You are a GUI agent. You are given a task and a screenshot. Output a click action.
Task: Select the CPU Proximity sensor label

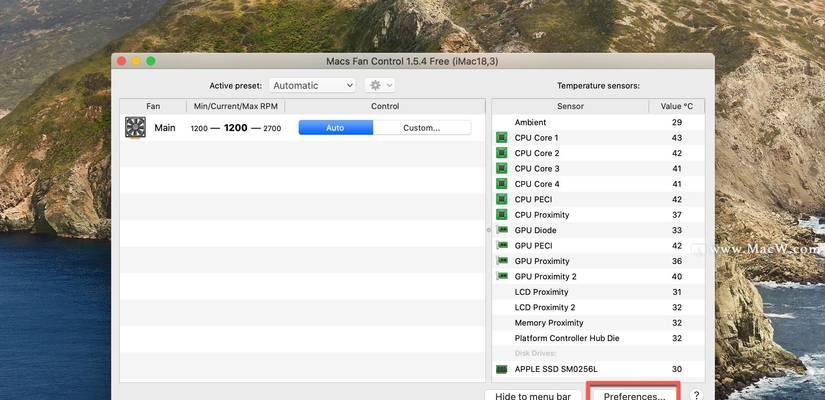pyautogui.click(x=542, y=215)
